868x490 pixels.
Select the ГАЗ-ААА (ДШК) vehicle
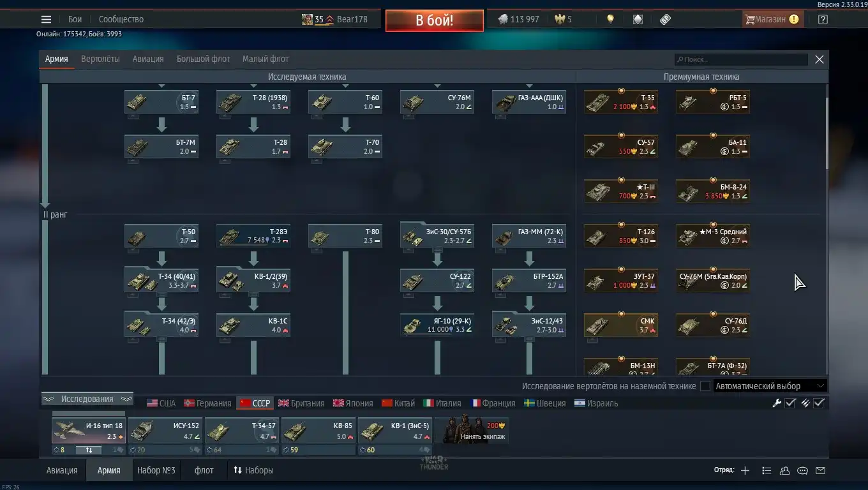(529, 102)
